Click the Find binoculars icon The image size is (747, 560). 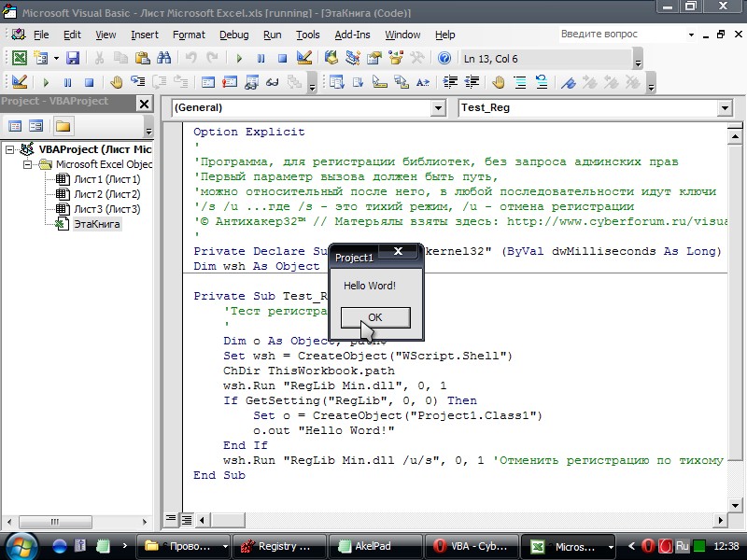point(164,59)
